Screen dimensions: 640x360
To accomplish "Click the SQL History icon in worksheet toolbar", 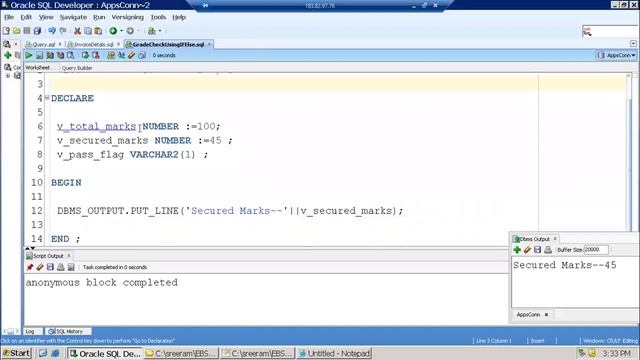I will point(142,55).
